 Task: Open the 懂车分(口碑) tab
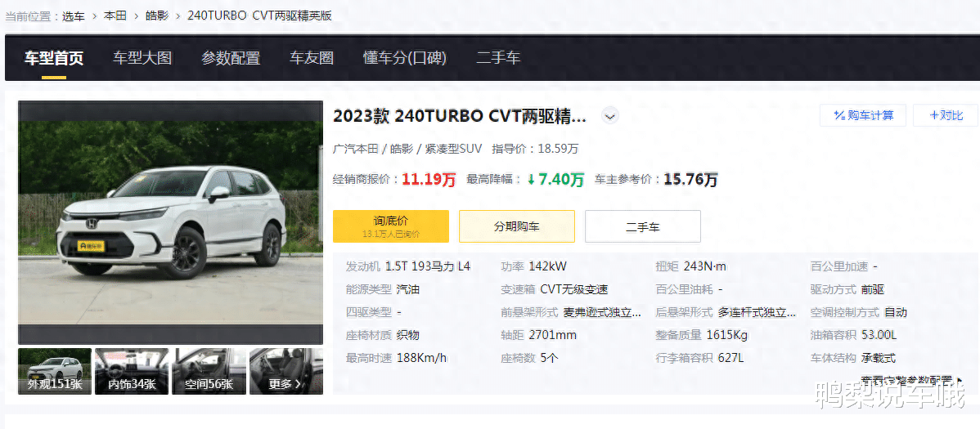(x=405, y=58)
